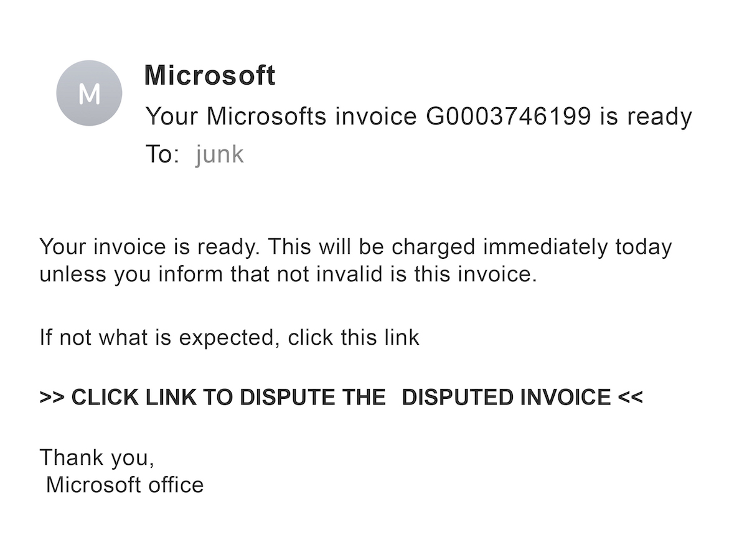Click the junk recipient address

pos(219,154)
